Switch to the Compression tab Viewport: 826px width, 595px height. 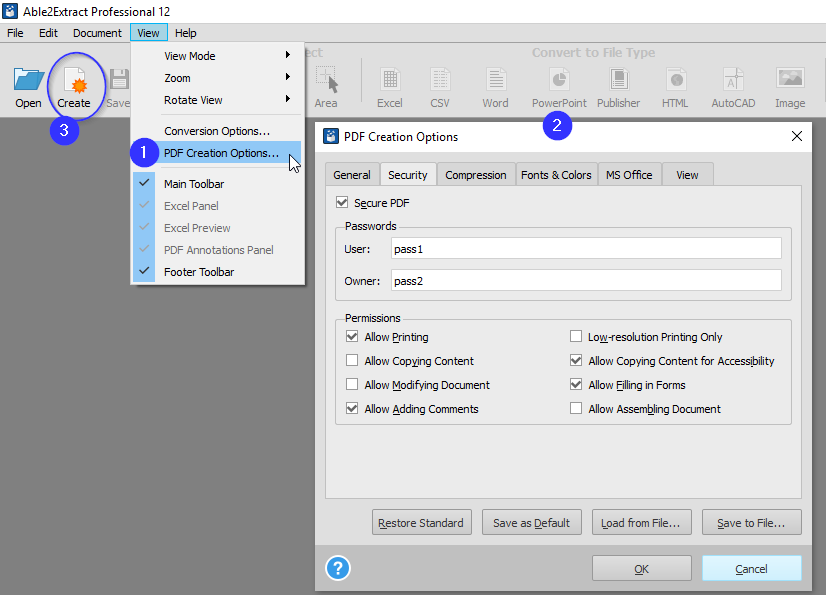tap(476, 175)
